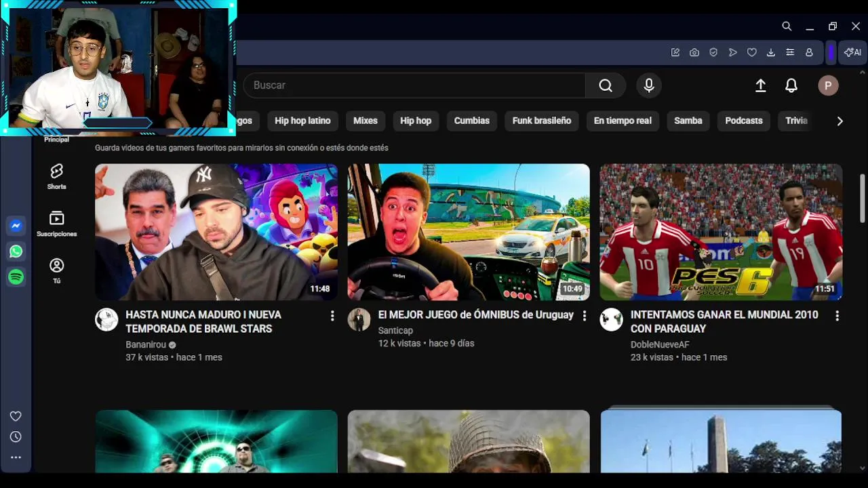The width and height of the screenshot is (868, 488).
Task: Open the notifications bell
Action: 791,85
